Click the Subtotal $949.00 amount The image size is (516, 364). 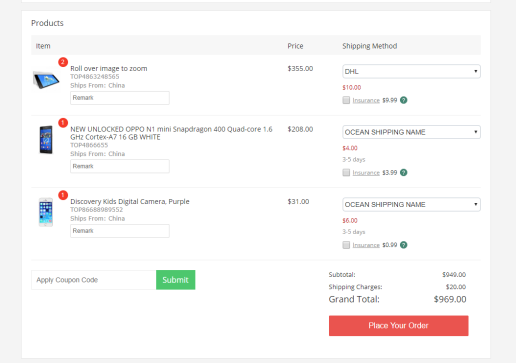454,275
